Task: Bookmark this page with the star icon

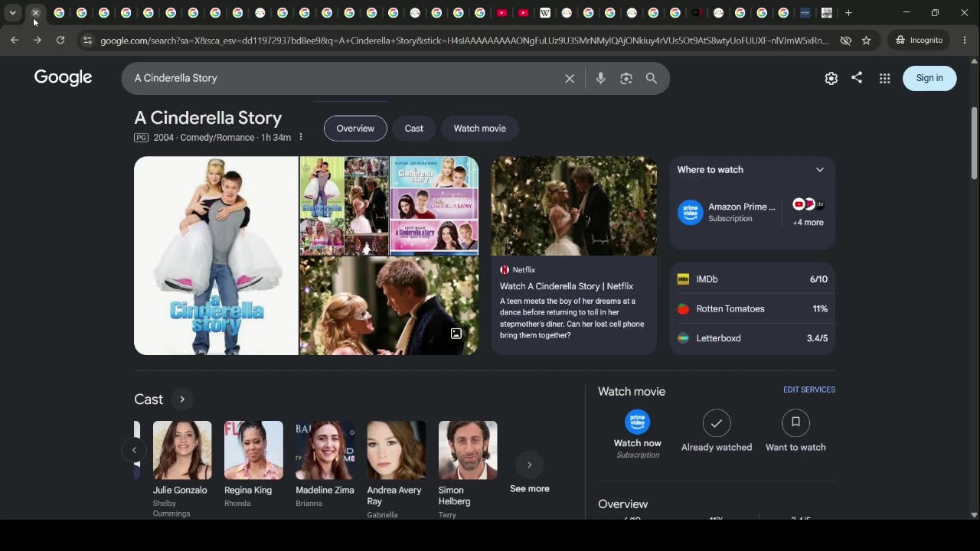Action: pos(867,41)
